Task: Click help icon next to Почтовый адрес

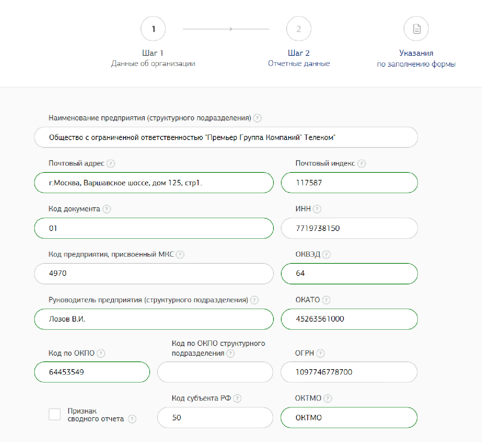Action: [x=111, y=164]
